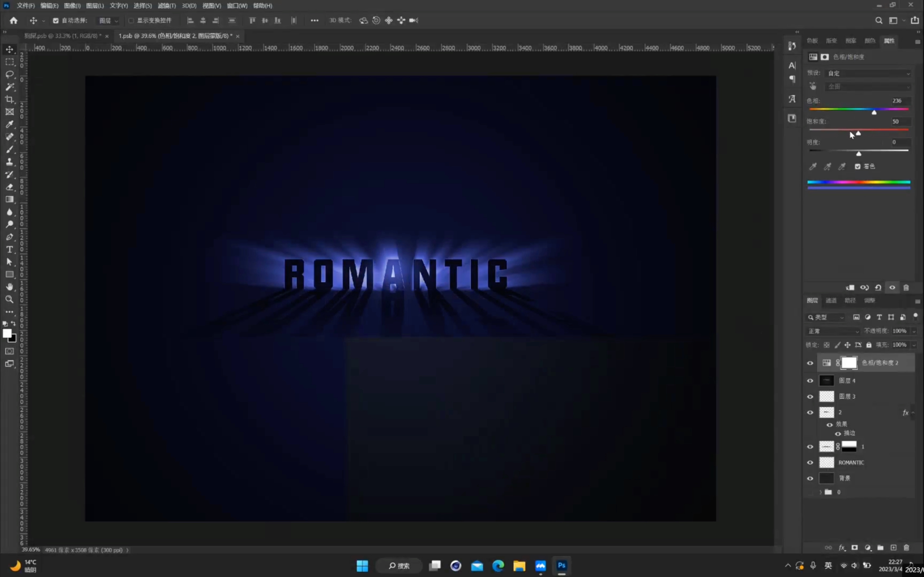Open the 预设 preset dropdown
924x577 pixels.
[x=868, y=73]
